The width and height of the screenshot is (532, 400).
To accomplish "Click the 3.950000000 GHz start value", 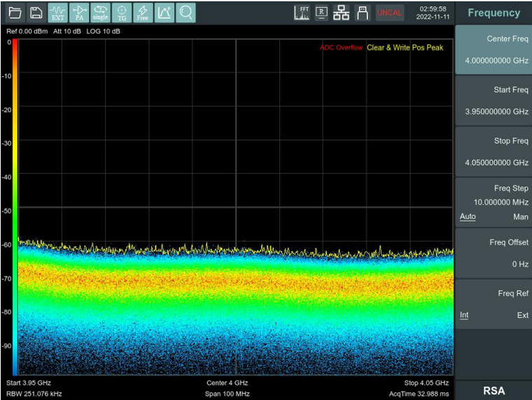I will tap(496, 111).
